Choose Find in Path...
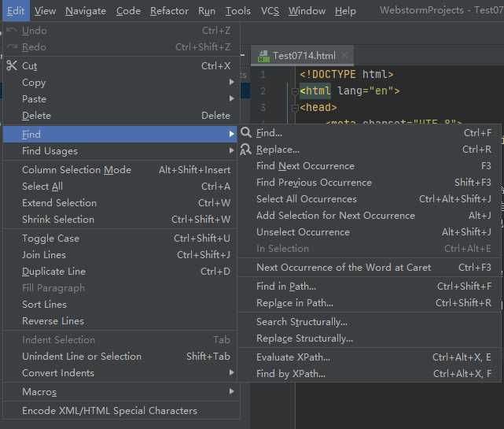The height and width of the screenshot is (429, 504). click(x=370, y=286)
